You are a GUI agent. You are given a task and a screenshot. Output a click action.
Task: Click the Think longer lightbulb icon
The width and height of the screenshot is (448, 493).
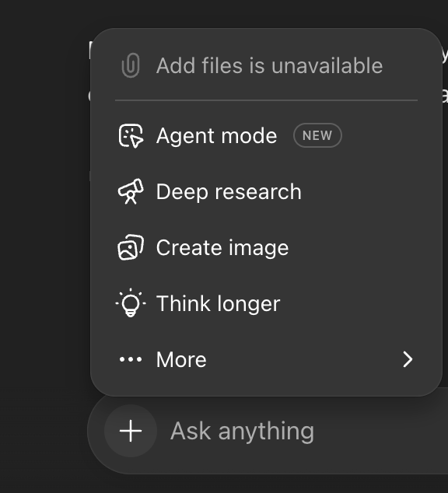(131, 302)
